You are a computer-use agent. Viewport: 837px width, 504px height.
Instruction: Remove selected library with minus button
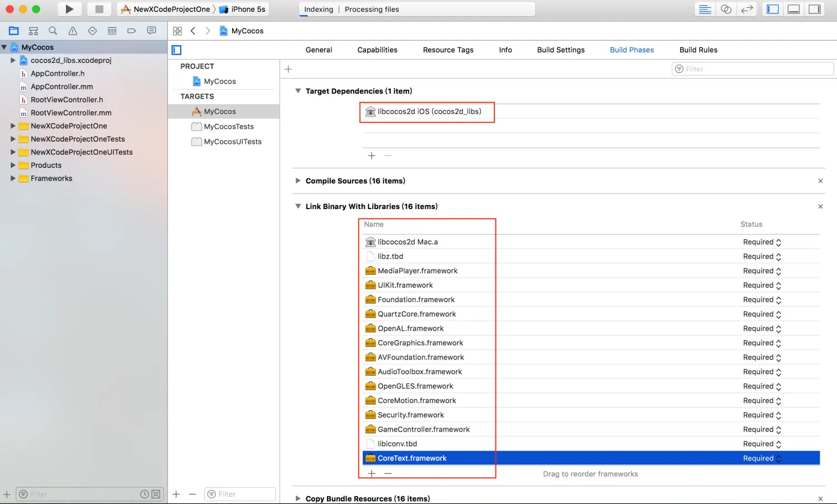click(388, 473)
